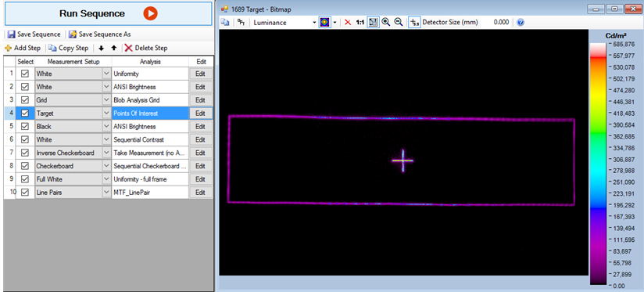Select the false color palette icon
644x292 pixels.
(325, 23)
